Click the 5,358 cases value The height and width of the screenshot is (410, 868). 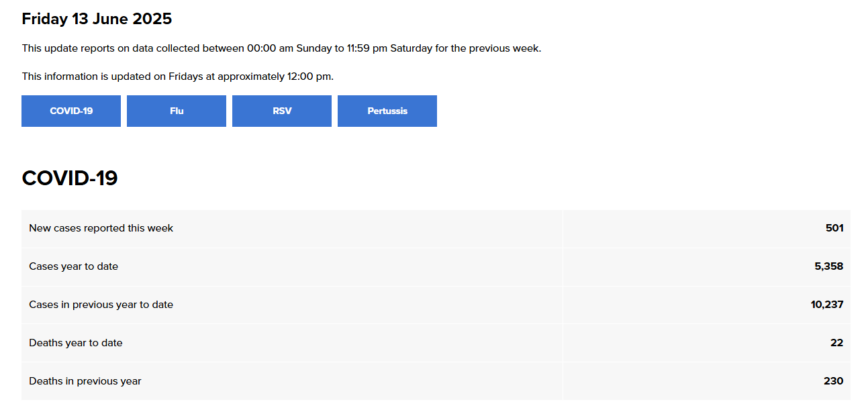829,266
